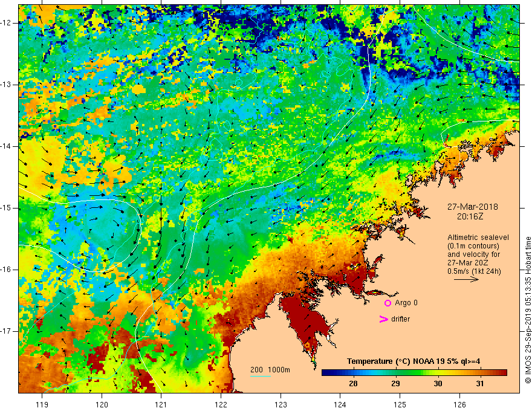Click the 28 tick label on colorbar

click(x=353, y=384)
